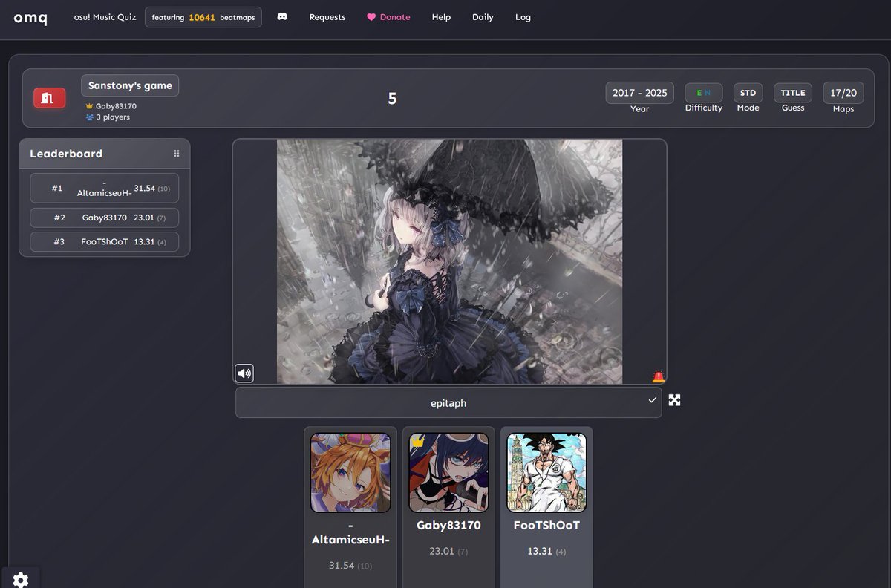This screenshot has height=588, width=891.
Task: Open the Discord server icon
Action: click(x=282, y=16)
